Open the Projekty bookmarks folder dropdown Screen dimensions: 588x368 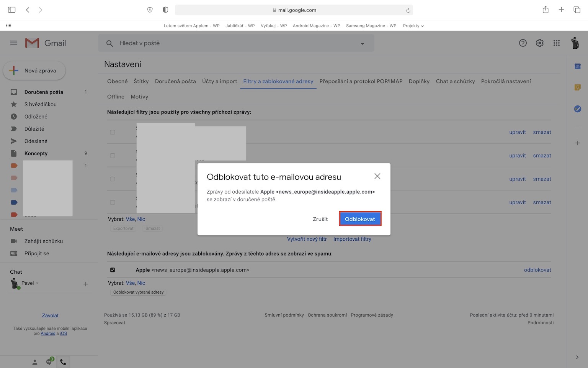coord(413,26)
